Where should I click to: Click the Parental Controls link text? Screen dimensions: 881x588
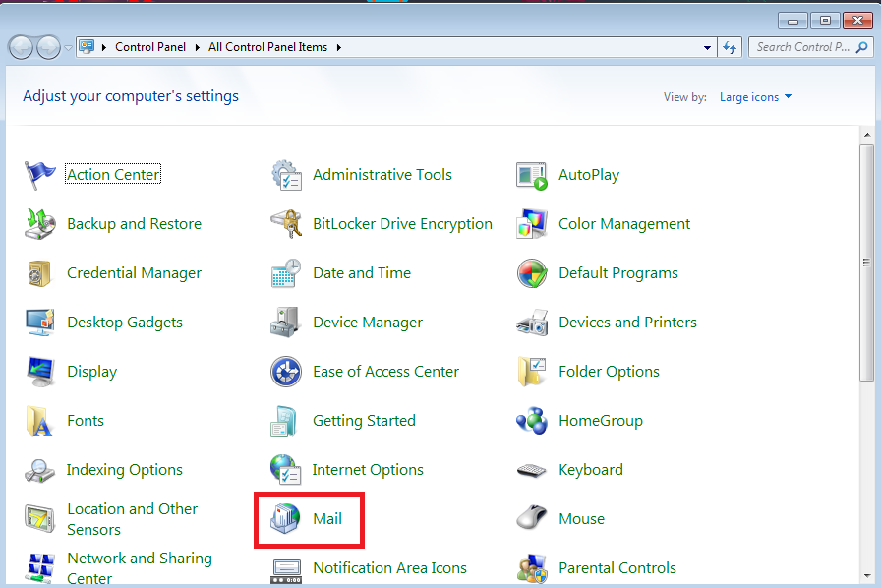click(x=617, y=567)
